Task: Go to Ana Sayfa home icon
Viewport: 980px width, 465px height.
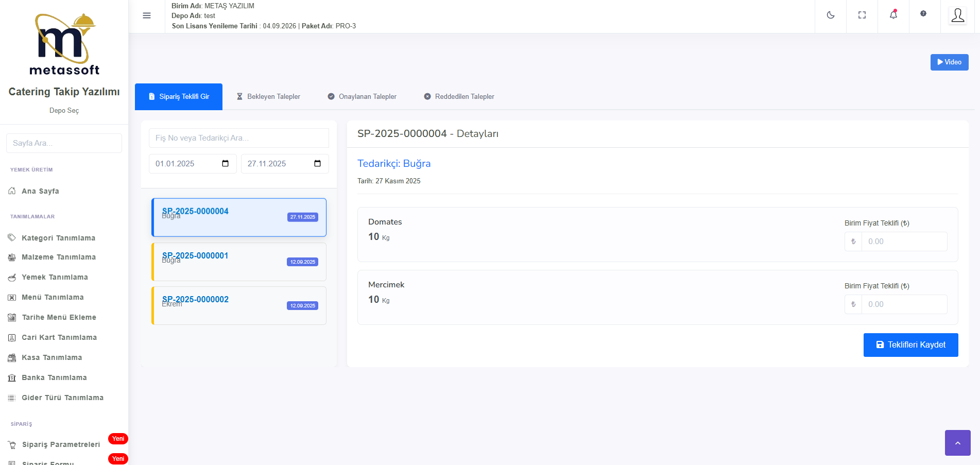Action: 12,191
